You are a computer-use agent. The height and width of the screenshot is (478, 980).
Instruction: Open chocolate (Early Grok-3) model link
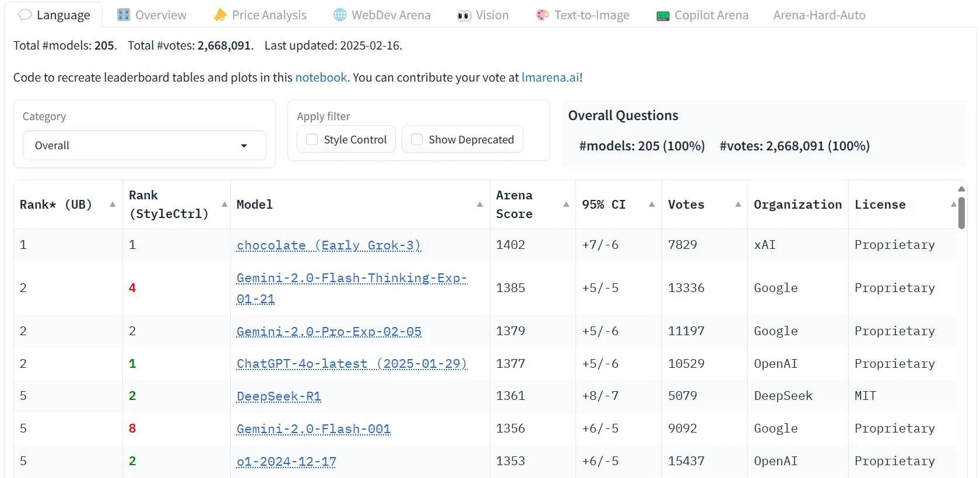[x=328, y=245]
